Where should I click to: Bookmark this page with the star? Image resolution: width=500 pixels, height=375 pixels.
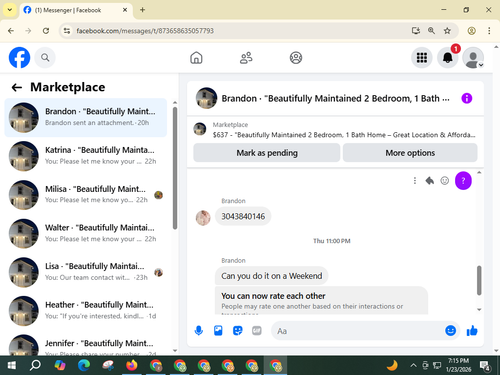click(x=447, y=31)
